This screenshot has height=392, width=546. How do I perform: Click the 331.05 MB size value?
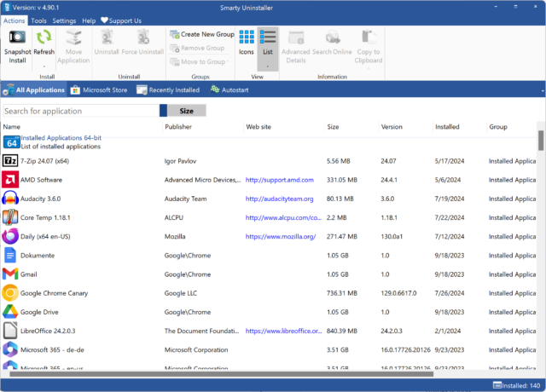pos(342,180)
